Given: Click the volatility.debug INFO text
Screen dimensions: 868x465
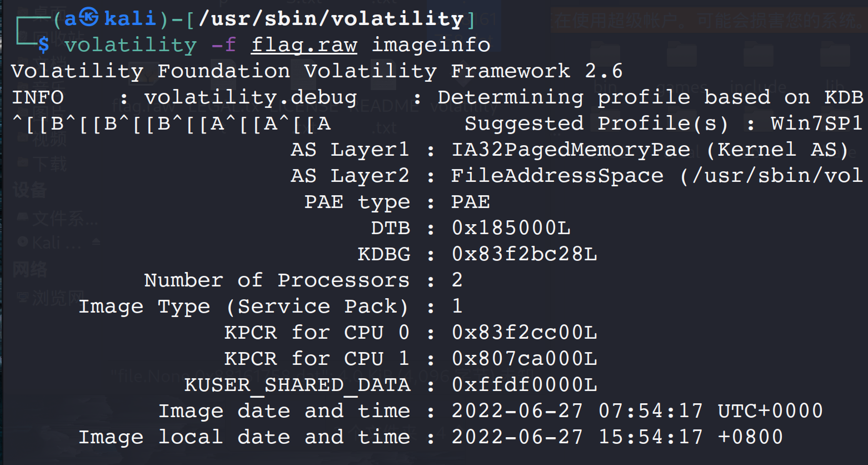Looking at the screenshot, I should point(250,97).
